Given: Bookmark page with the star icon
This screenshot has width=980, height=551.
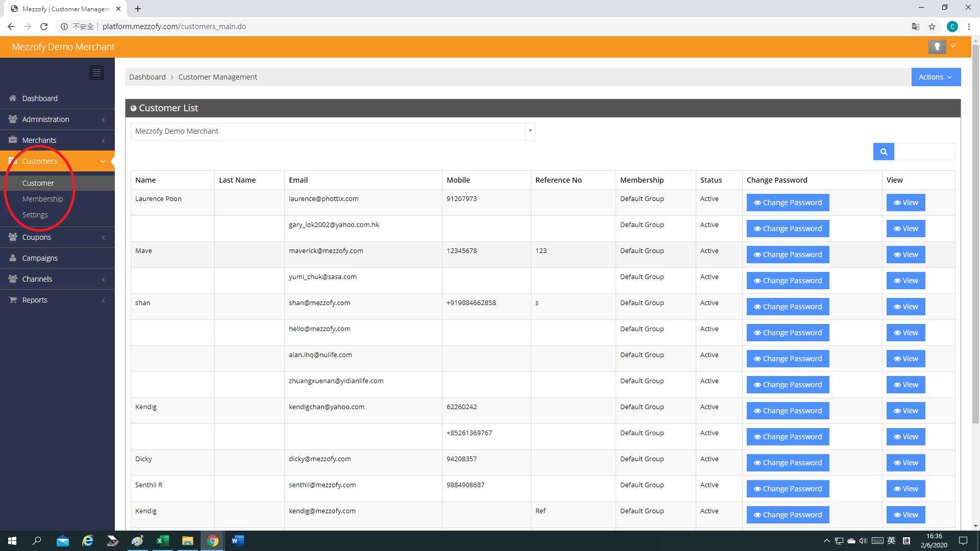Looking at the screenshot, I should tap(932, 27).
